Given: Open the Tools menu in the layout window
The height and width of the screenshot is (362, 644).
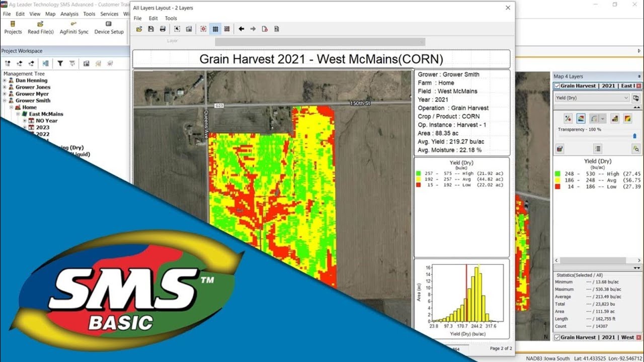Looking at the screenshot, I should point(171,19).
